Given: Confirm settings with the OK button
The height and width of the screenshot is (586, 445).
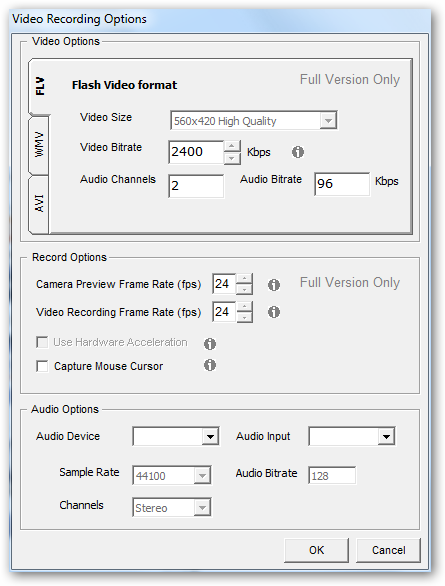Looking at the screenshot, I should click(316, 550).
